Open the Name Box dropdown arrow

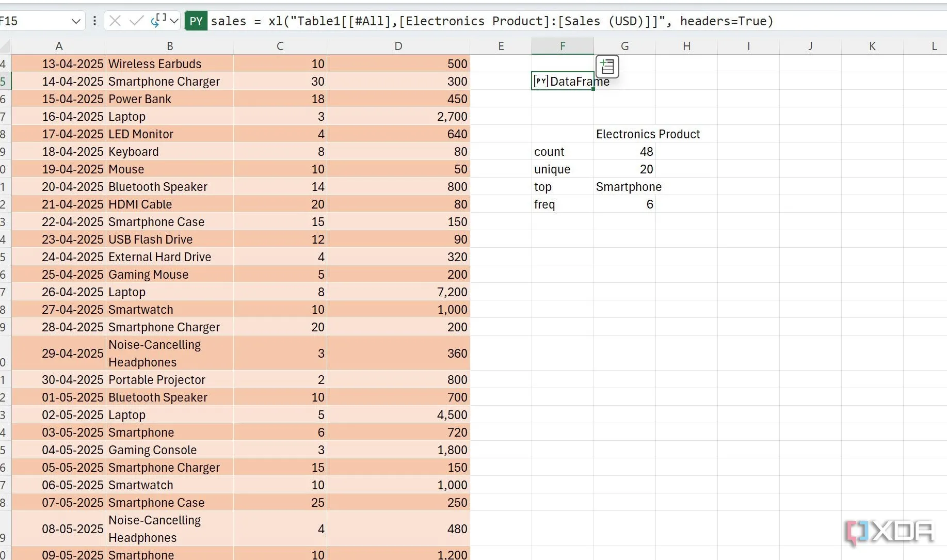(76, 21)
